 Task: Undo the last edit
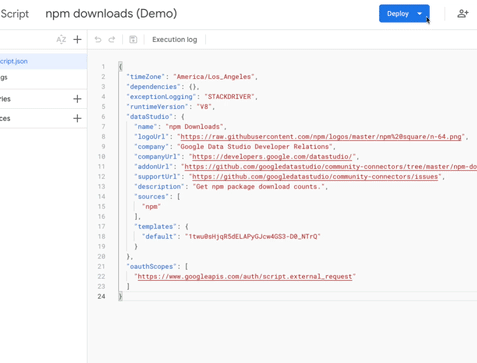tap(98, 40)
